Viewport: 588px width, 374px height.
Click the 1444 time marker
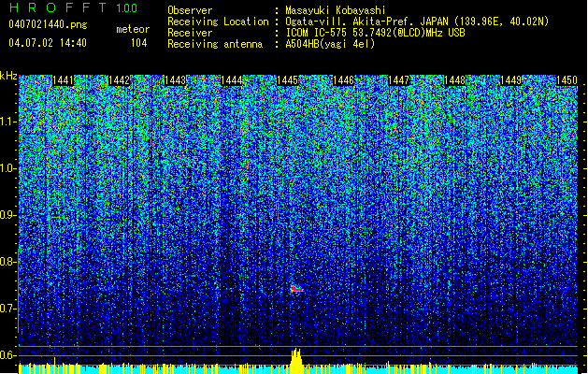pyautogui.click(x=232, y=80)
